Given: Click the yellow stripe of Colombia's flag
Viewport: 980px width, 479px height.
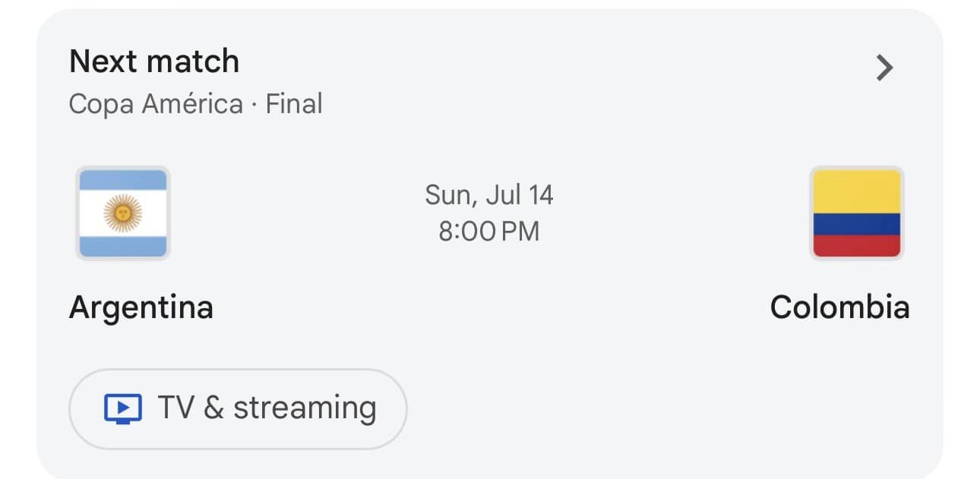Looking at the screenshot, I should [857, 191].
